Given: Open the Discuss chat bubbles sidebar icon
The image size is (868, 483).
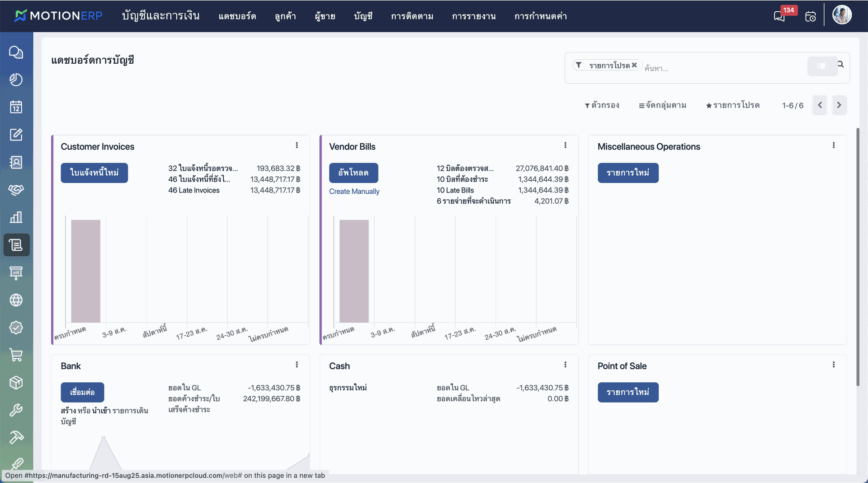Looking at the screenshot, I should (16, 52).
